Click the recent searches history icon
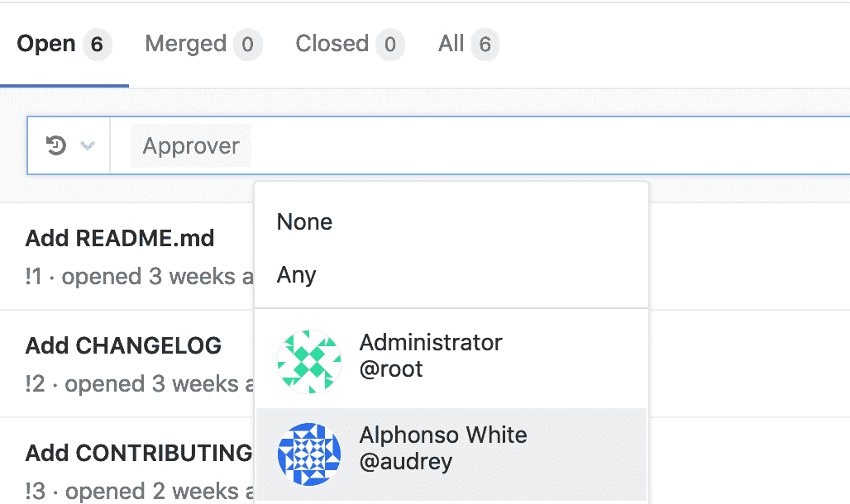The width and height of the screenshot is (850, 504). (55, 146)
